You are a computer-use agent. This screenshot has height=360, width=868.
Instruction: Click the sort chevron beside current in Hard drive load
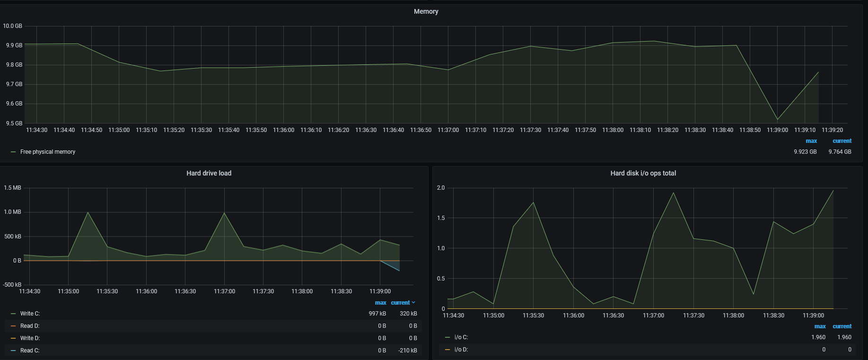pos(413,303)
